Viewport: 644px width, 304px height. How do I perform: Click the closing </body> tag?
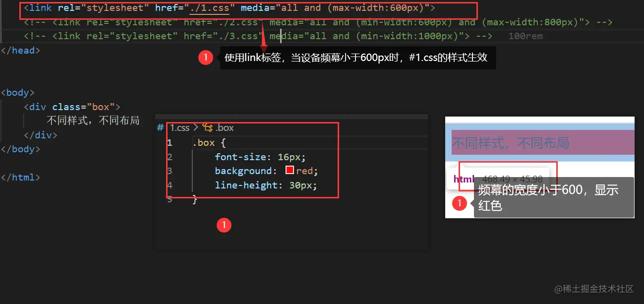point(20,149)
